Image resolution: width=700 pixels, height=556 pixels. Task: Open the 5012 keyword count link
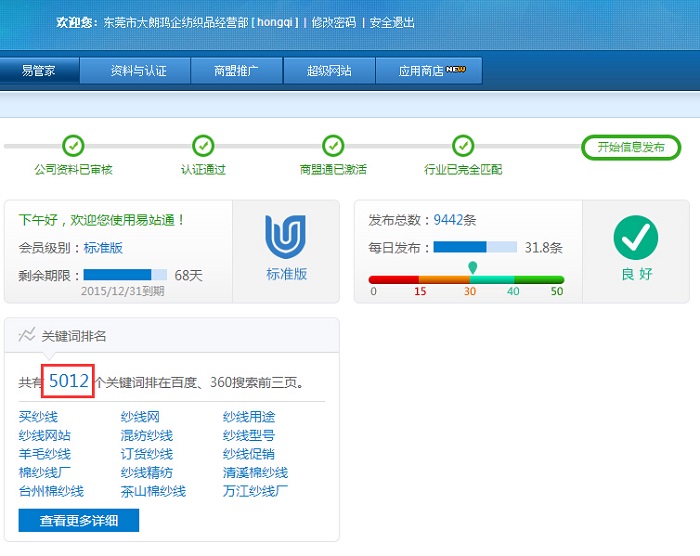69,381
